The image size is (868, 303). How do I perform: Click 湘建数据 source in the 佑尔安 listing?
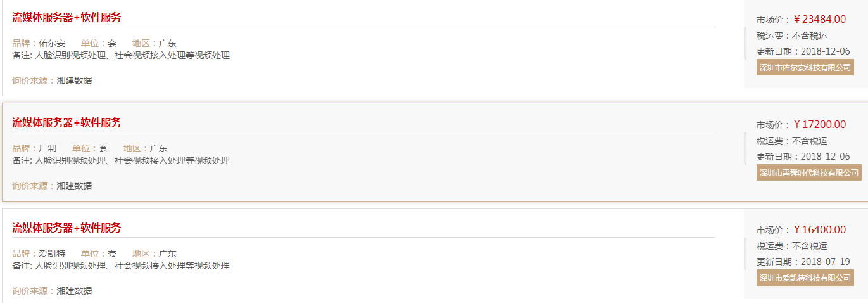pos(74,81)
